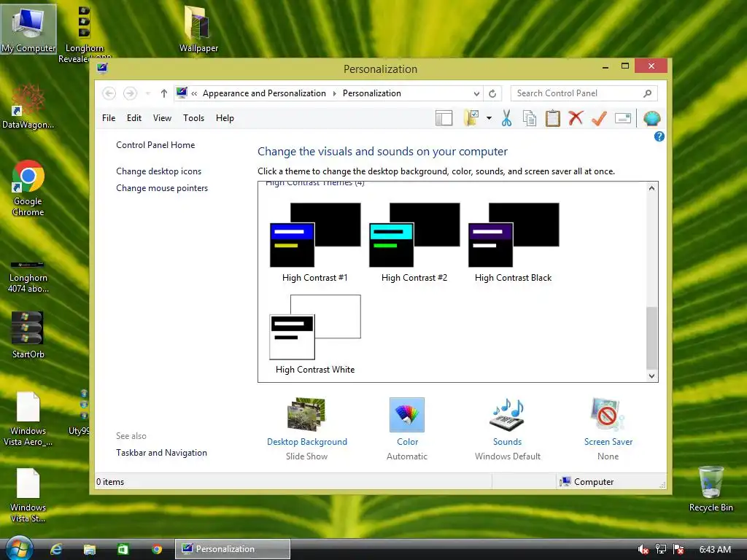Click the search magnifier icon
This screenshot has height=560, width=747.
pyautogui.click(x=647, y=93)
